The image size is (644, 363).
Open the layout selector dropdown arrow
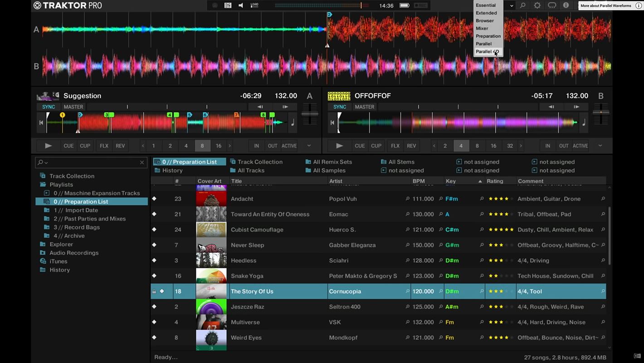pos(512,5)
